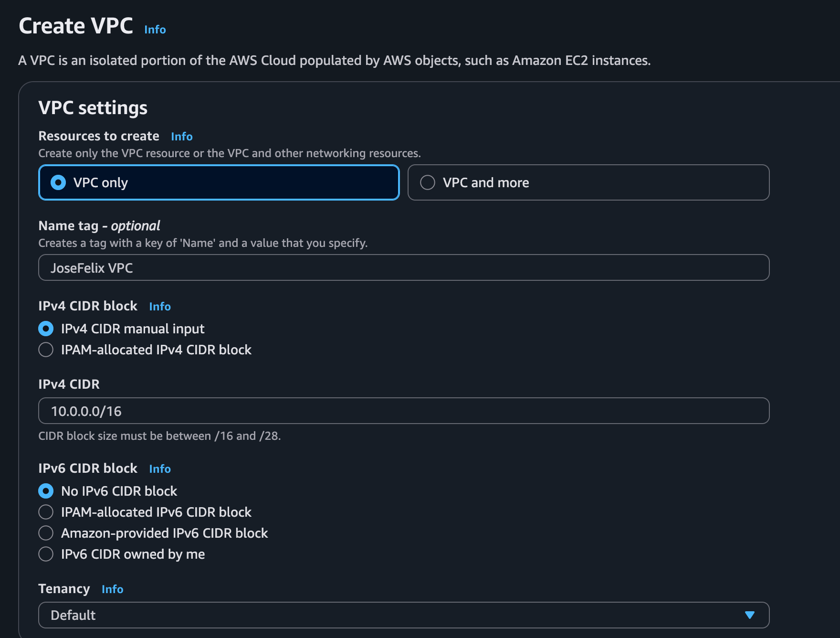Click the Tenancy dropdown arrow icon
The image size is (840, 638).
coord(749,615)
